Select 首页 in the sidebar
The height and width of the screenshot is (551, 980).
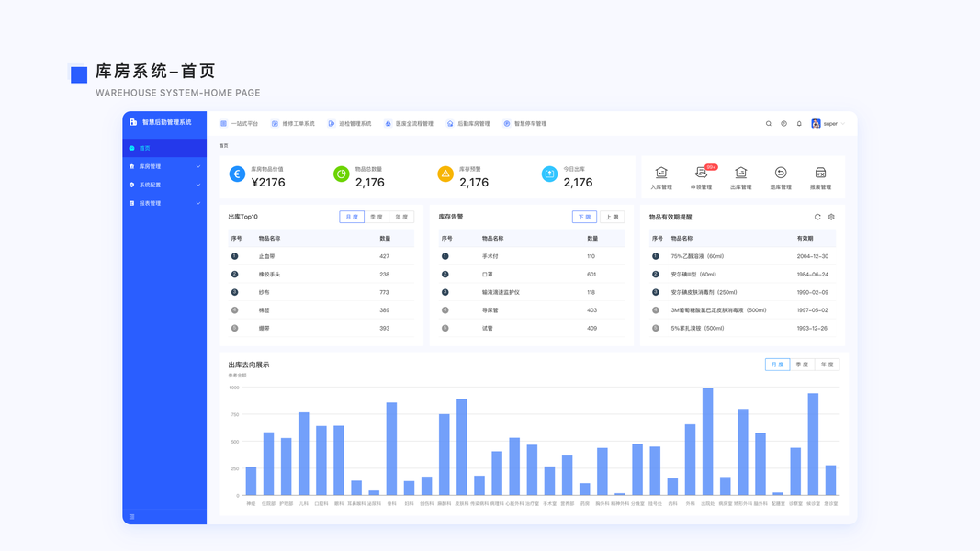(x=164, y=148)
